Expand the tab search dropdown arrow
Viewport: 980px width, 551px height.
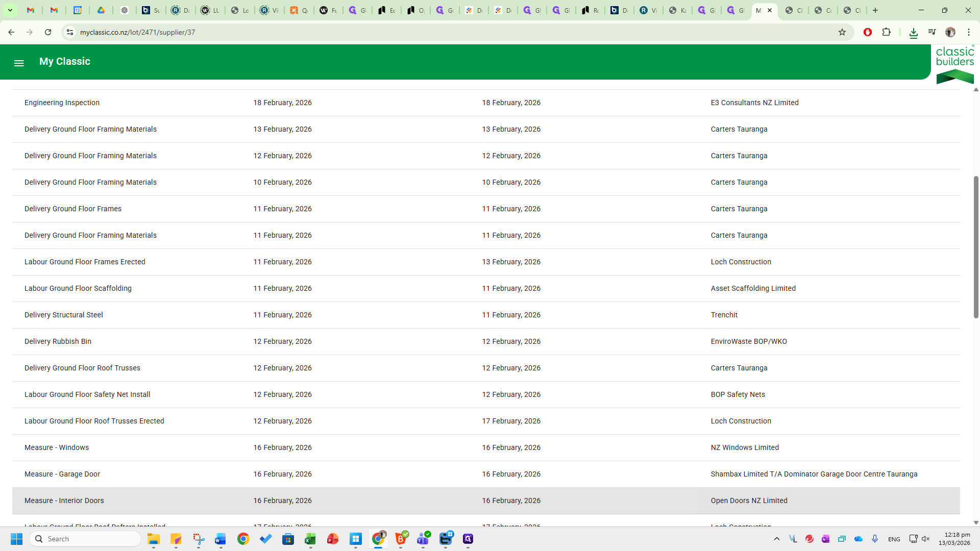tap(10, 10)
